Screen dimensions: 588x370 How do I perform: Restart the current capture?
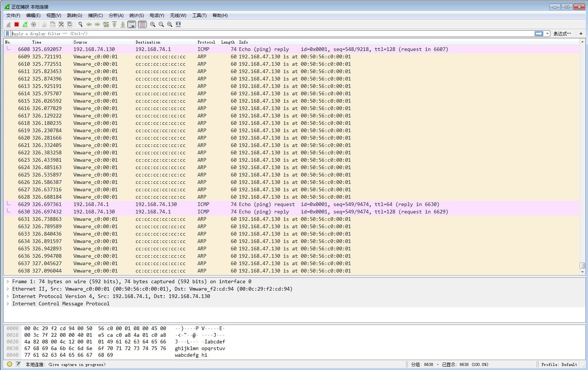tap(25, 24)
